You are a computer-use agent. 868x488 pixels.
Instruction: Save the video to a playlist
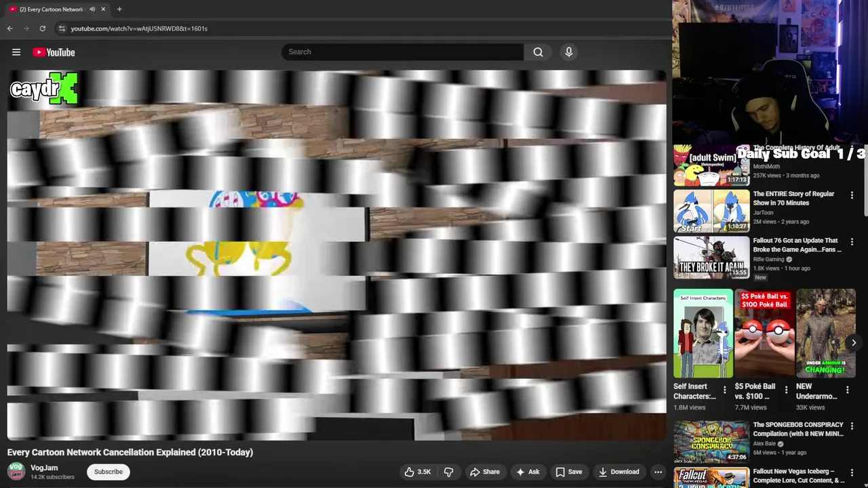pos(569,472)
